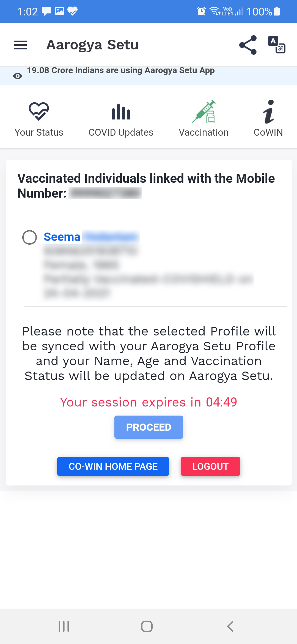297x644 pixels.
Task: Tap the eye icon beside user count
Action: [x=18, y=76]
